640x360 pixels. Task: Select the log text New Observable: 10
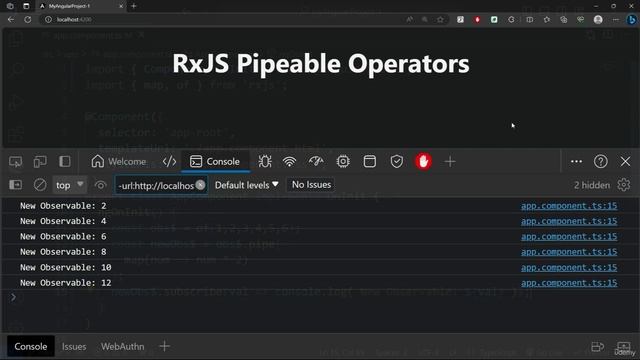66,267
